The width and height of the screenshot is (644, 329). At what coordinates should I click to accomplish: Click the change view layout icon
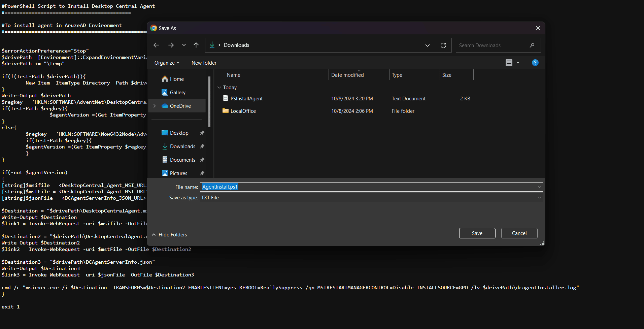pyautogui.click(x=509, y=63)
